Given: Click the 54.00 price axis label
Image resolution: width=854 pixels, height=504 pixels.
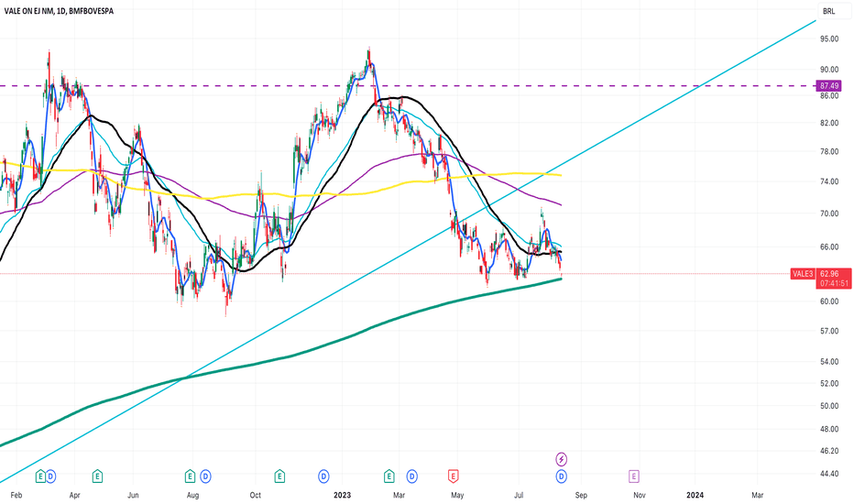Looking at the screenshot, I should click(829, 362).
